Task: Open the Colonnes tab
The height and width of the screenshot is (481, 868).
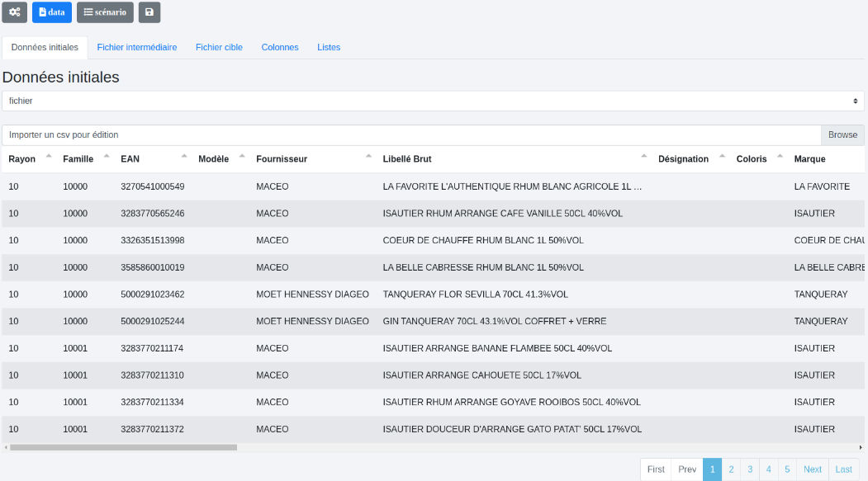Action: tap(280, 48)
